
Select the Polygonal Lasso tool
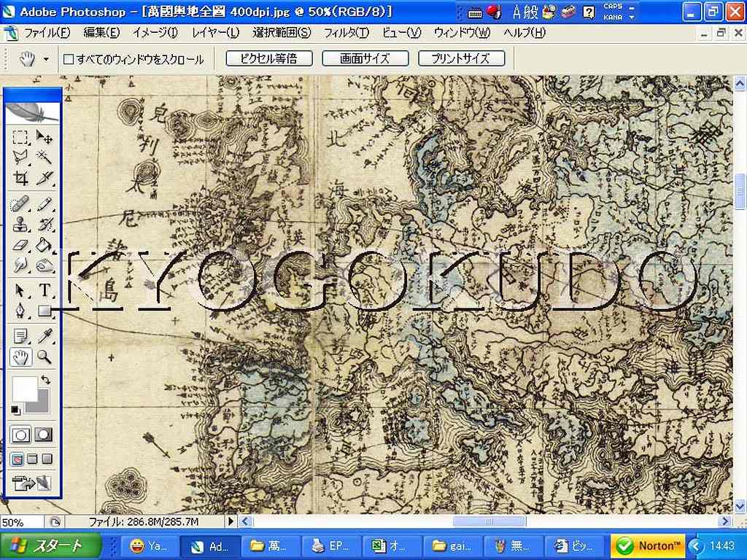click(x=20, y=157)
